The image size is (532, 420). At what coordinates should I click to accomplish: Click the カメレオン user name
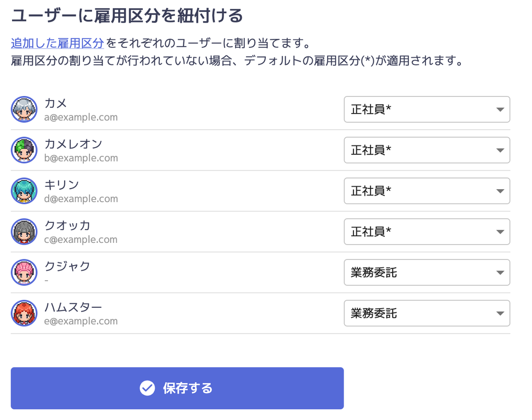[73, 144]
